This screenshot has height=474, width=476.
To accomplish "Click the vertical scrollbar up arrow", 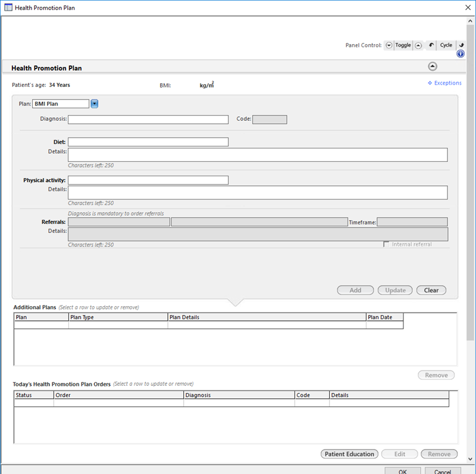I will [470, 21].
